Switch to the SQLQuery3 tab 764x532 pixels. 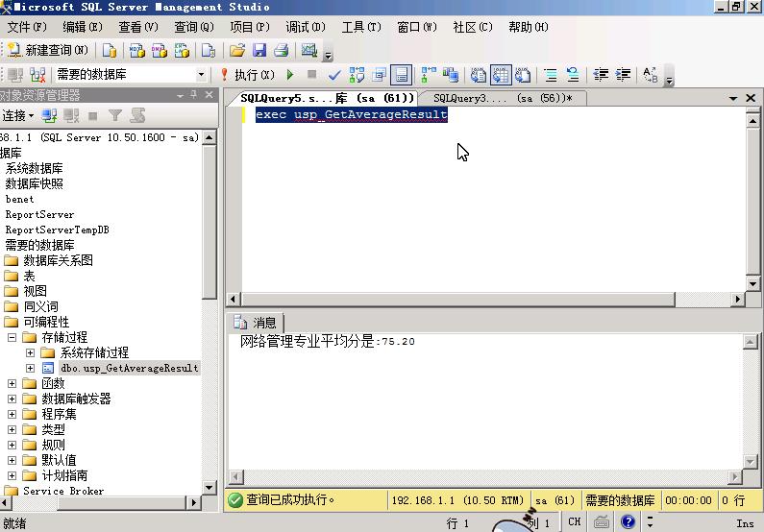pos(503,98)
